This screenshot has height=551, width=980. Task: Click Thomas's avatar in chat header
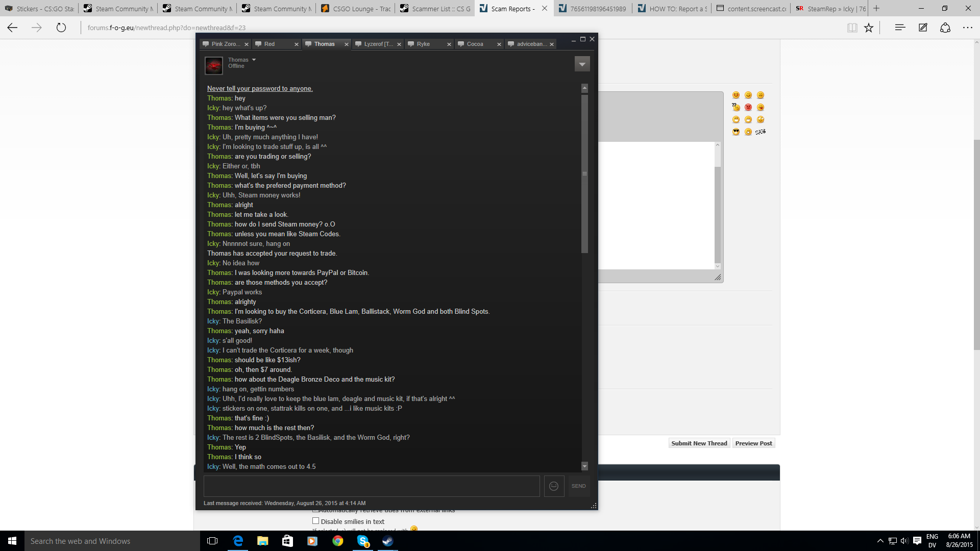[214, 65]
